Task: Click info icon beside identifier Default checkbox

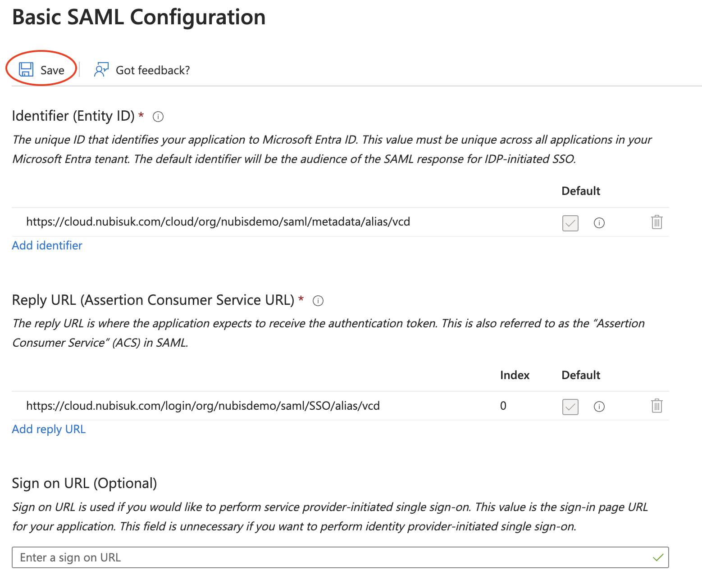Action: pyautogui.click(x=599, y=223)
